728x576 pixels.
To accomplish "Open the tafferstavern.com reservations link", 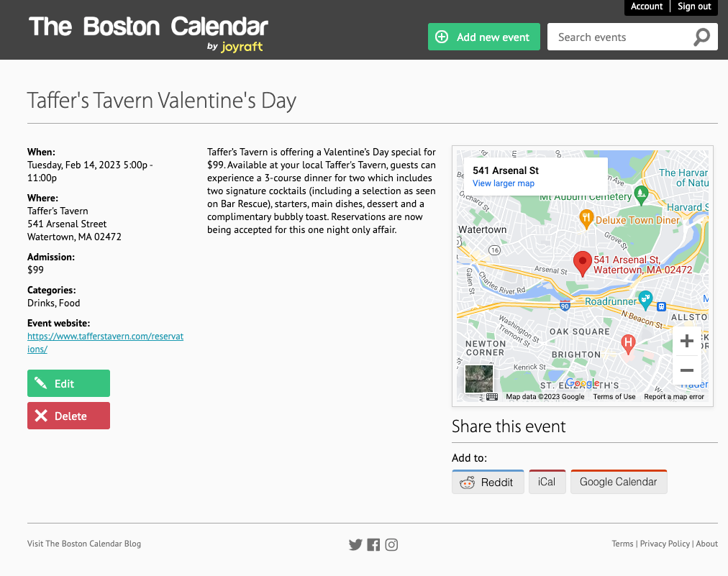I will click(x=106, y=342).
